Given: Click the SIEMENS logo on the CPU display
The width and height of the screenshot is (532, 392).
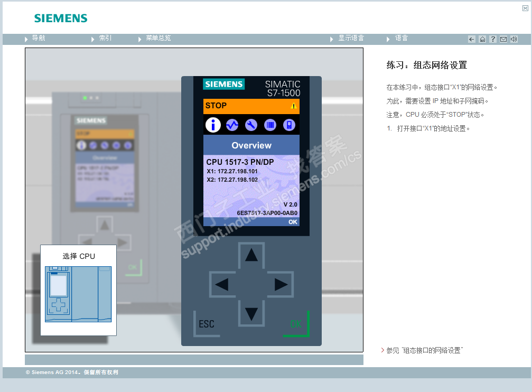Looking at the screenshot, I should coord(224,84).
